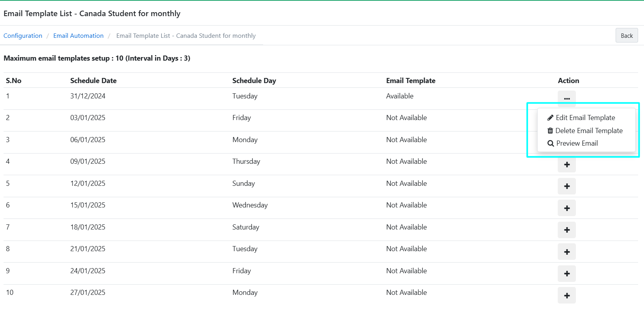Add email template for 21/01/2025
This screenshot has width=644, height=324.
pos(566,252)
